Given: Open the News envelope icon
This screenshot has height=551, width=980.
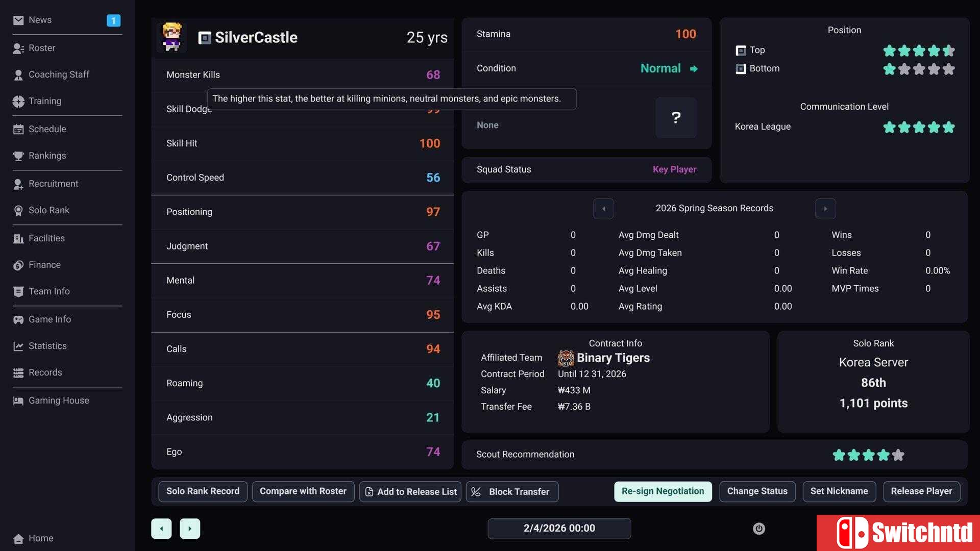Looking at the screenshot, I should tap(18, 20).
